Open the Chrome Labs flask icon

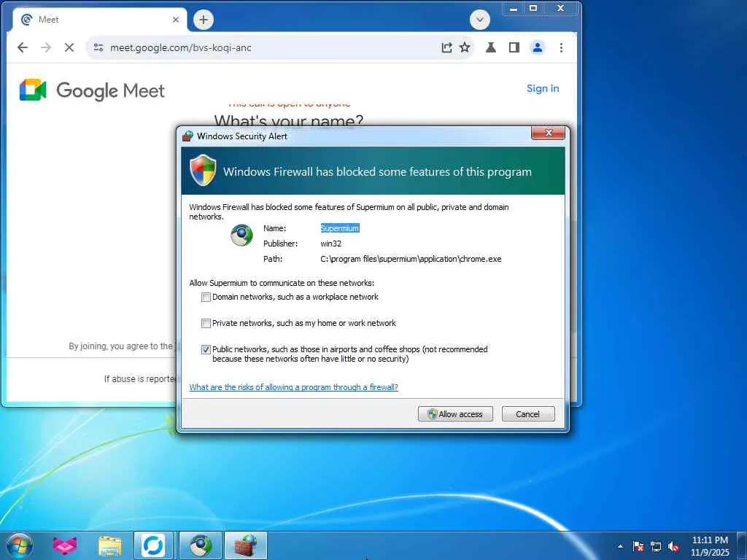491,47
